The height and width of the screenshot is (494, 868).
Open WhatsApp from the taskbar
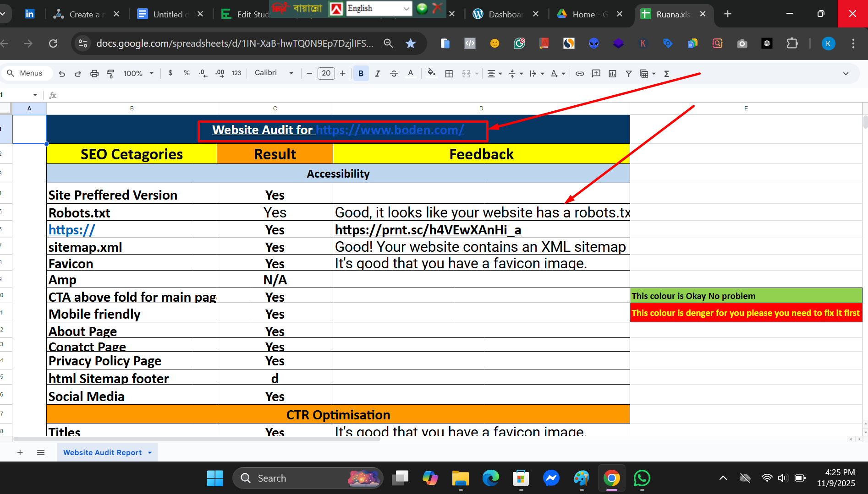click(x=642, y=478)
